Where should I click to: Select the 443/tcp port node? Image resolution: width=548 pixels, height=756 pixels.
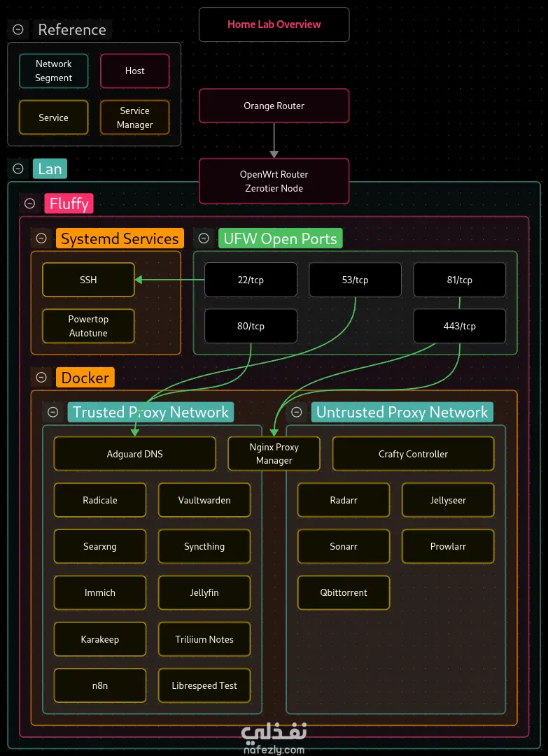coord(459,326)
